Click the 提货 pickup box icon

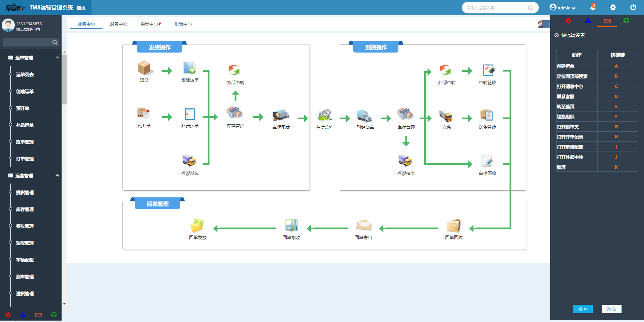pyautogui.click(x=145, y=68)
